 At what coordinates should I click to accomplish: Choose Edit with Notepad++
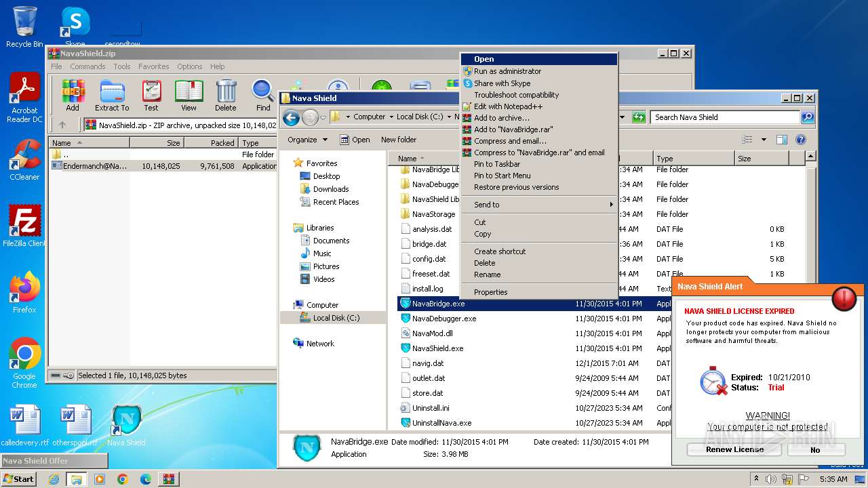[538, 106]
